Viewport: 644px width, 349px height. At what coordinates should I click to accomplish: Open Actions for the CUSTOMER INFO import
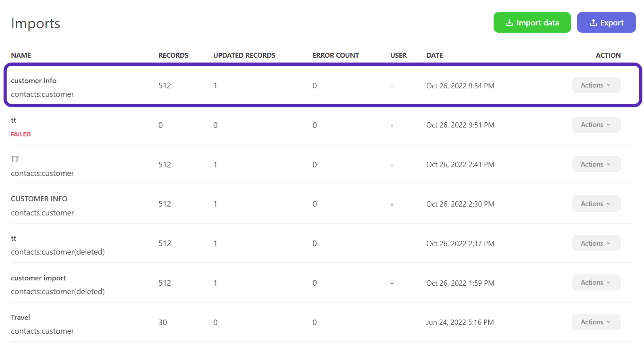point(596,204)
